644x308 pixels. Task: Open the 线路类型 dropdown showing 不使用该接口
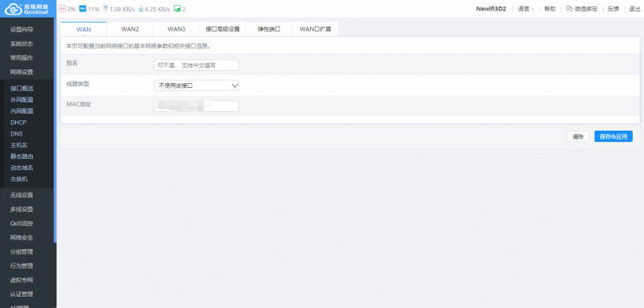196,85
